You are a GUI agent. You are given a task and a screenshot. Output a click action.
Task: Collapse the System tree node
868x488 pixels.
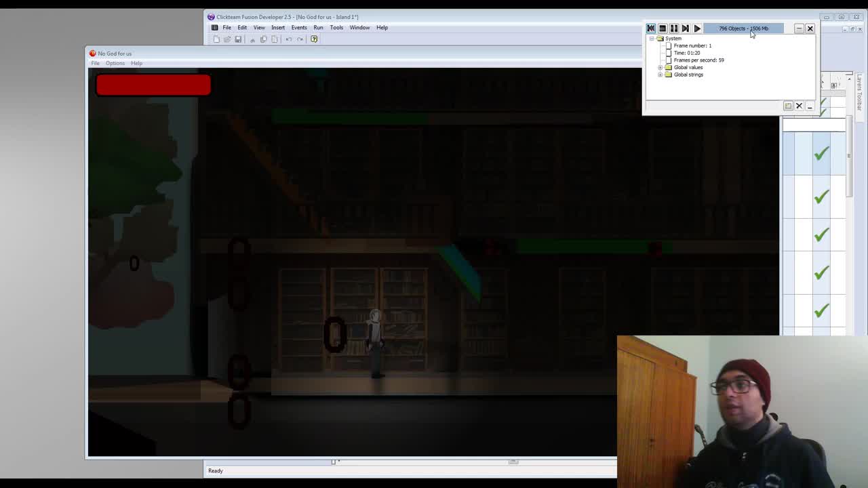click(x=652, y=39)
